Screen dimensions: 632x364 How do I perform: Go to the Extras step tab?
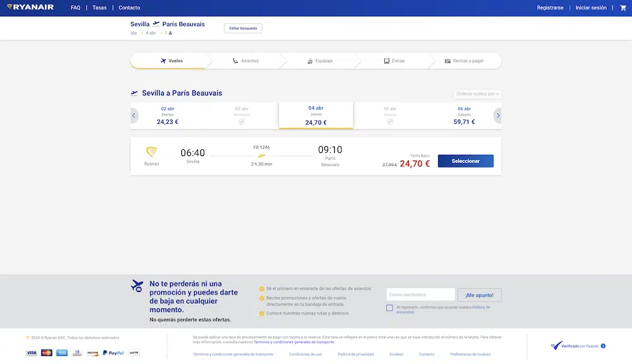pos(394,61)
